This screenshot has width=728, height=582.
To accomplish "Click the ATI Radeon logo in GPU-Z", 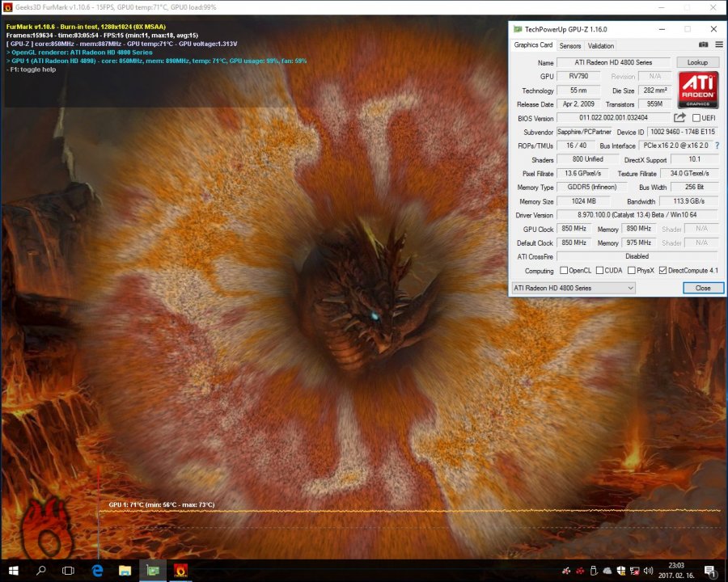I will pyautogui.click(x=698, y=90).
